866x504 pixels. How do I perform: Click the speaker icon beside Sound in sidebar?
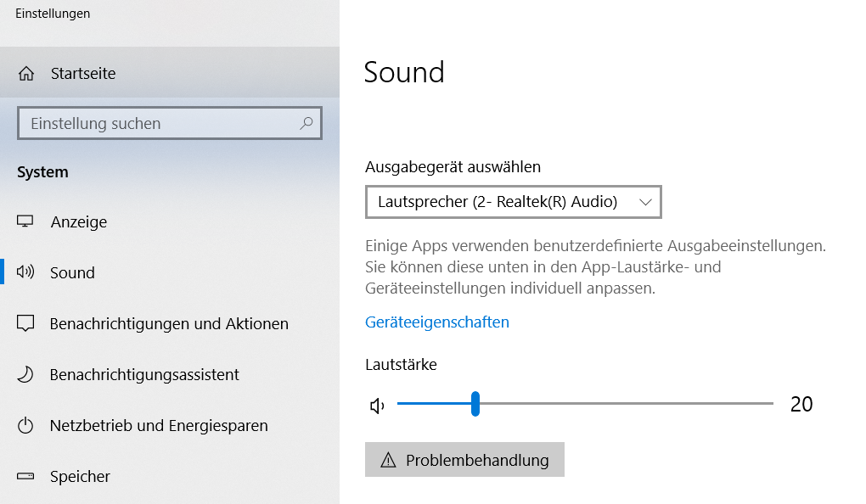click(25, 272)
